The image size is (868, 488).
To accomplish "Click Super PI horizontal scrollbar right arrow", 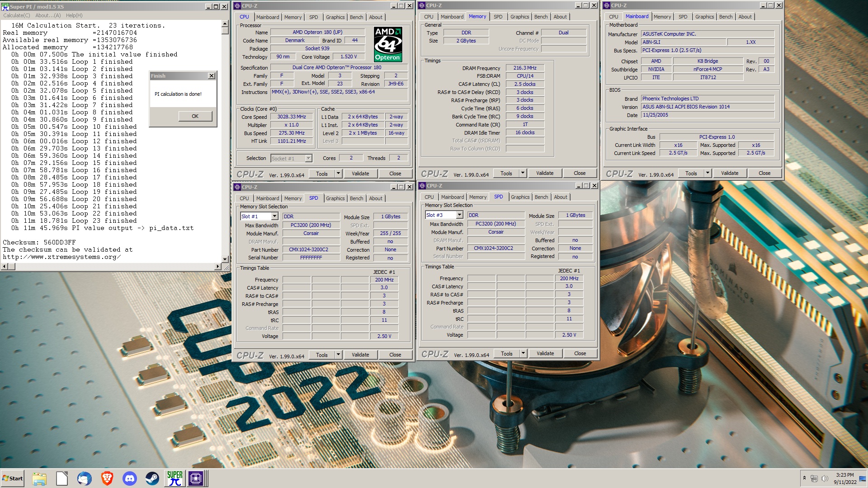I will pyautogui.click(x=218, y=267).
